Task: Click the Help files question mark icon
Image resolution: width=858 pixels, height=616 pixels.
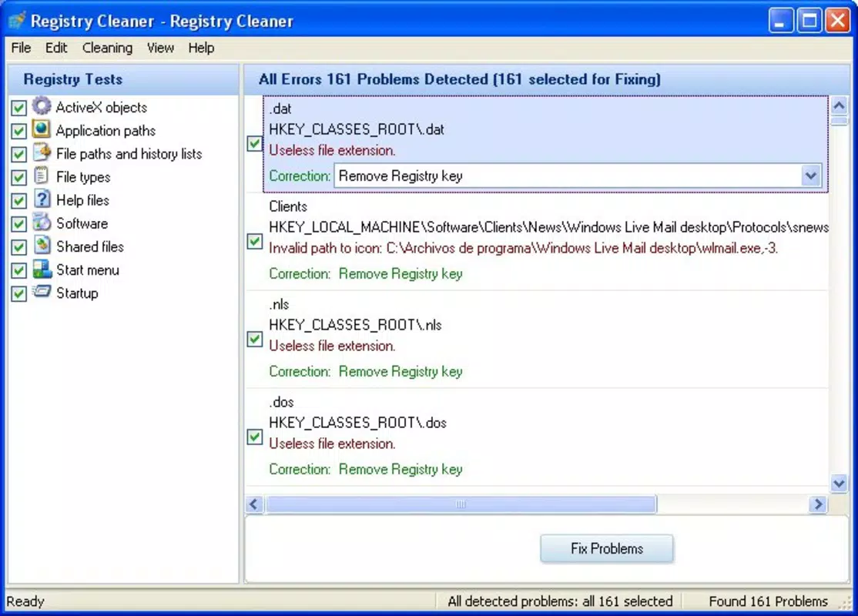Action: (42, 199)
